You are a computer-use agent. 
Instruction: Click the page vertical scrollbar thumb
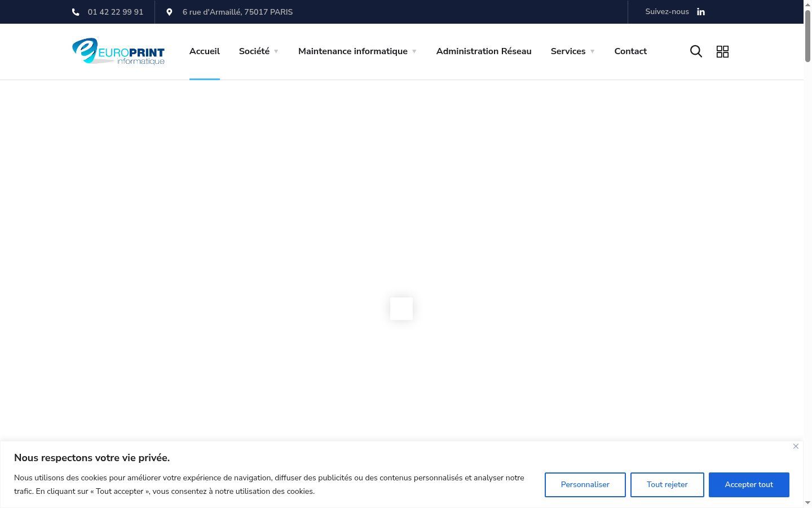807,36
